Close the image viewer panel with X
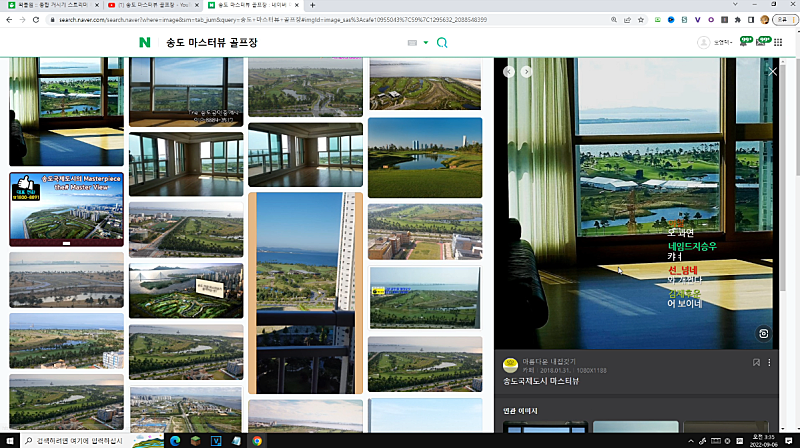 772,72
